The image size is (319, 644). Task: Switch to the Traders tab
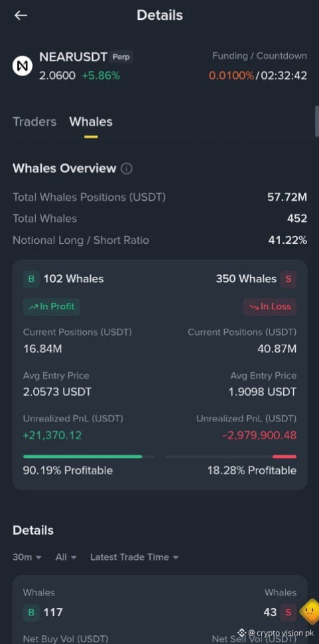(34, 122)
